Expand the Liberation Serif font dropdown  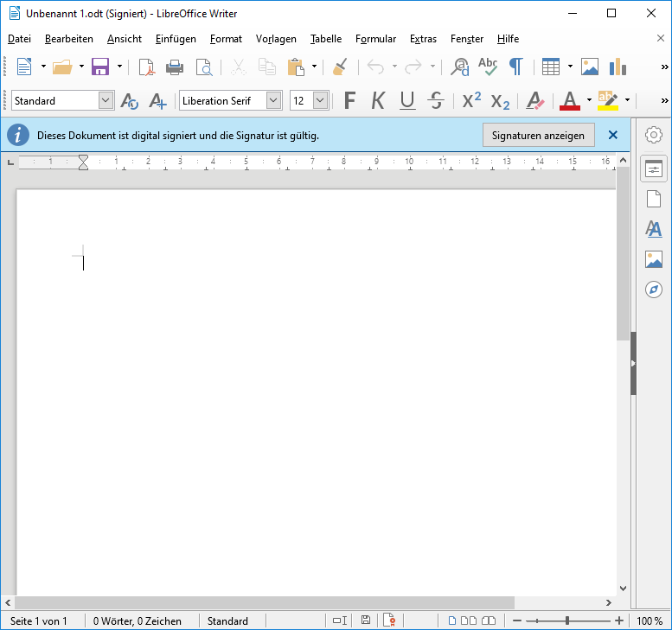[x=273, y=100]
